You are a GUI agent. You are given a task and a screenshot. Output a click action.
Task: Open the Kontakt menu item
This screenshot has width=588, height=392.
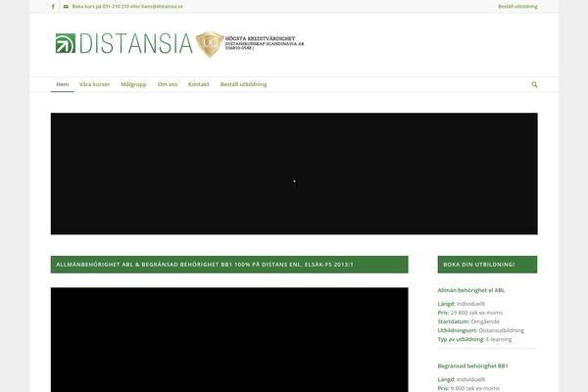point(198,84)
